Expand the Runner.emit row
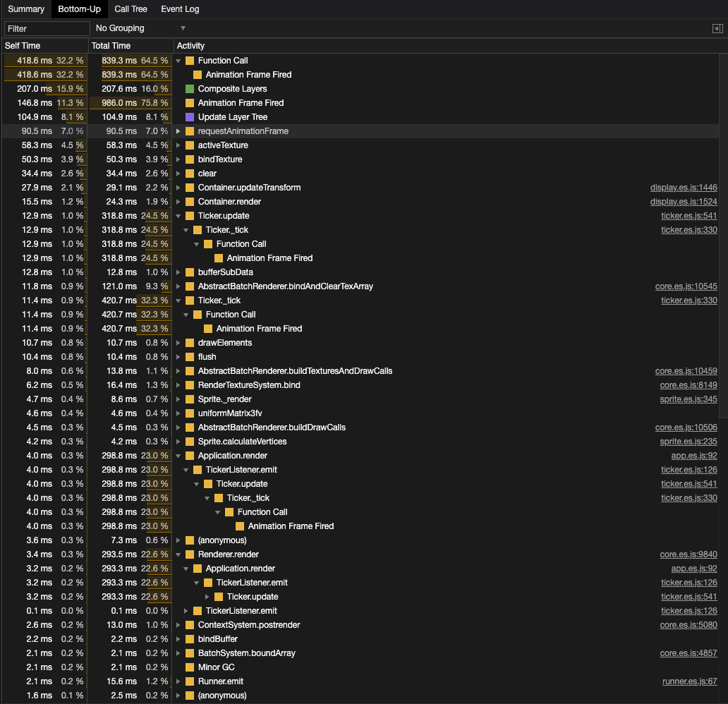Screen dimensions: 728x704 pos(178,681)
